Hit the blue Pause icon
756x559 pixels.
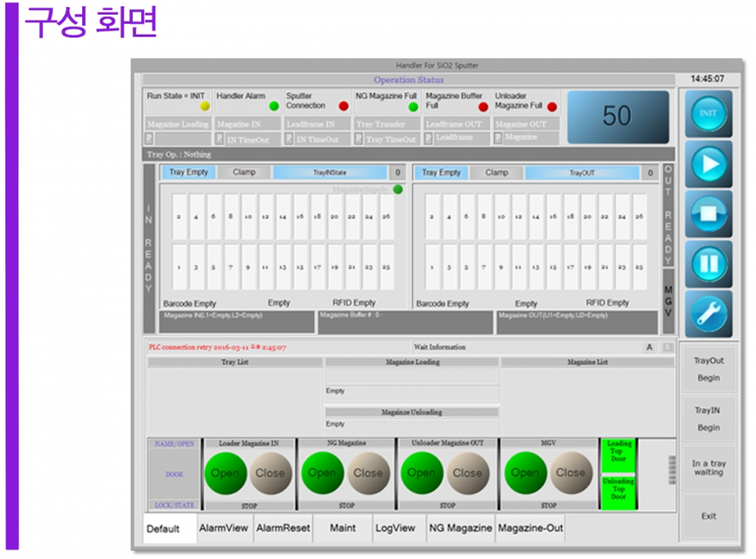point(708,263)
